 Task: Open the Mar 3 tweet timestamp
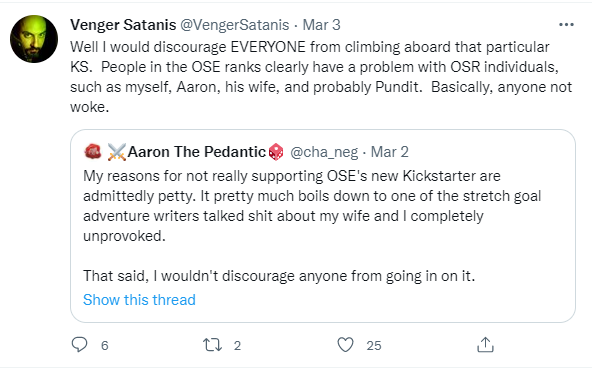[321, 25]
